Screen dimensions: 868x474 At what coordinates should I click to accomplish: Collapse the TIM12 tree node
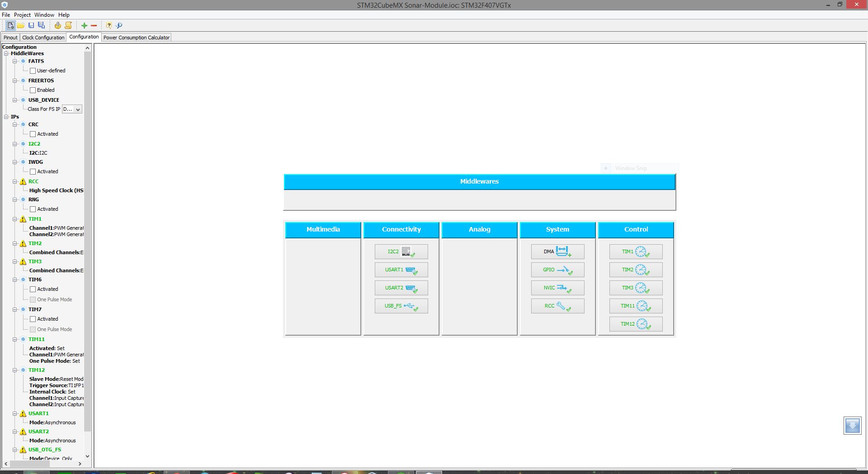point(14,370)
